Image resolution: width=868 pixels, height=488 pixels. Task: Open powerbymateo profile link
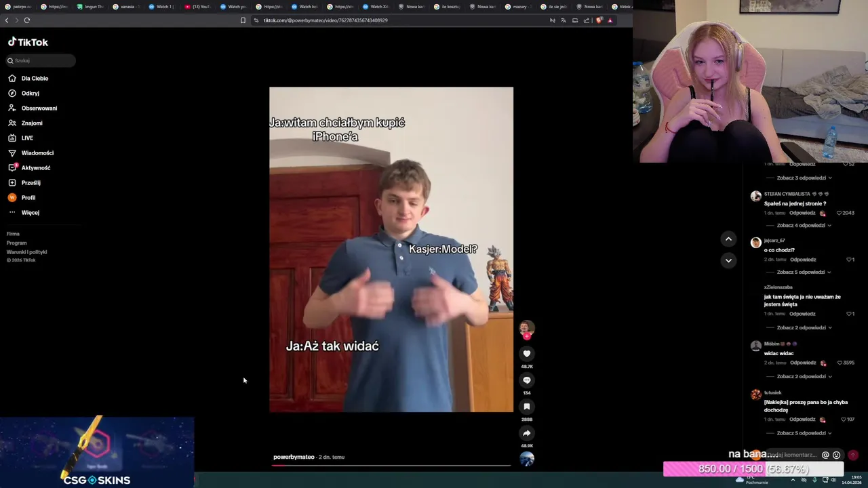click(x=294, y=457)
